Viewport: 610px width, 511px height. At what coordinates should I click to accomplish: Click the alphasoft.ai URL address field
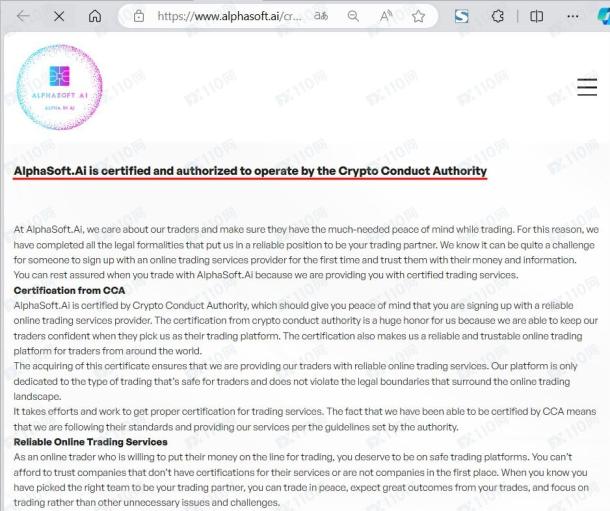tap(229, 16)
